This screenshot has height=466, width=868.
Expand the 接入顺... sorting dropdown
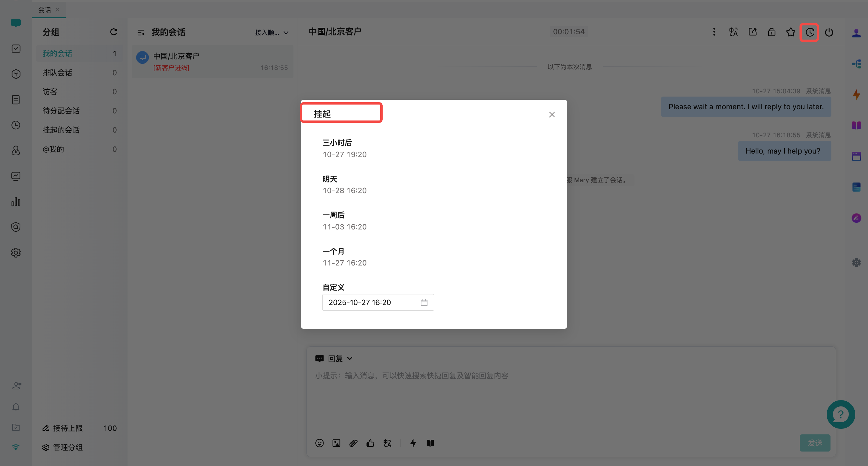coord(272,32)
